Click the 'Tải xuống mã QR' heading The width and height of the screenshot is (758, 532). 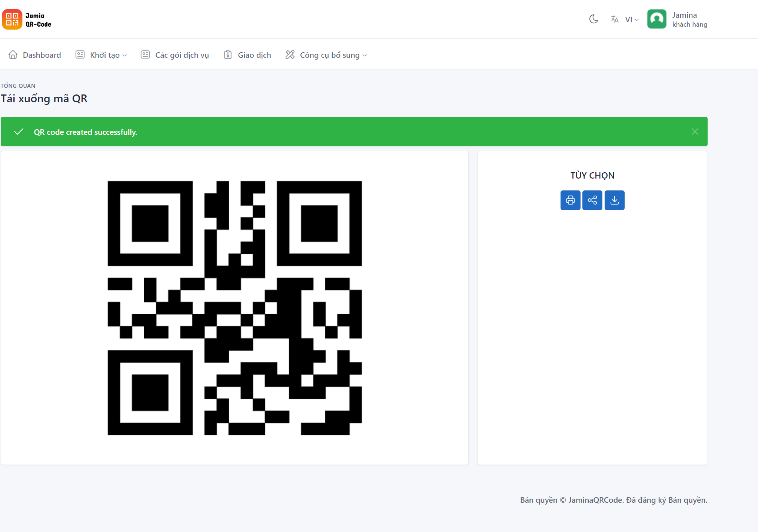[x=44, y=99]
